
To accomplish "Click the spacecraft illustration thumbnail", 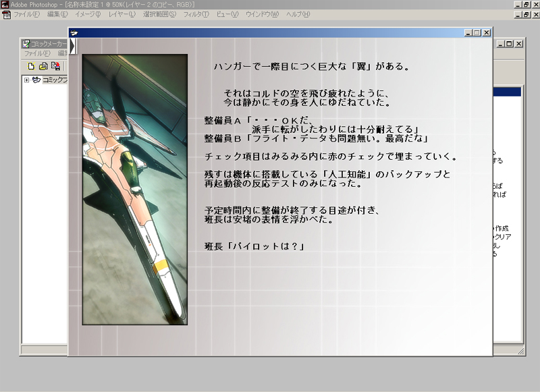I will click(x=134, y=190).
